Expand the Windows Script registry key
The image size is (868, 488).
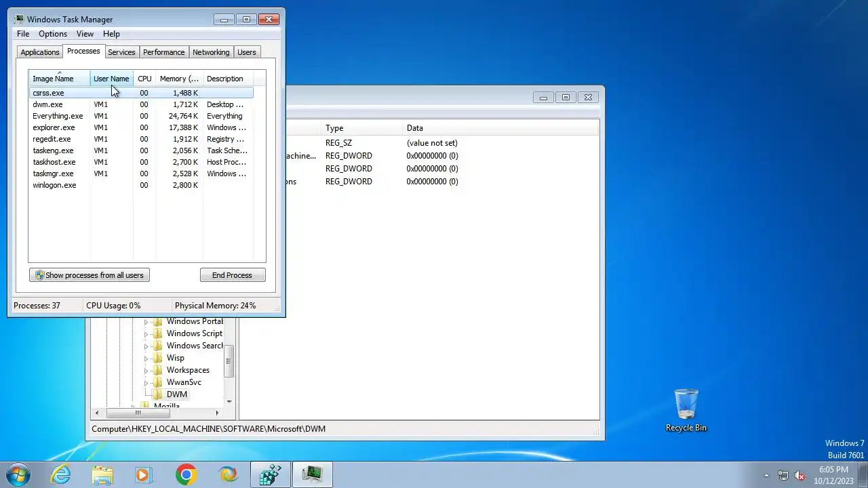[x=146, y=334]
